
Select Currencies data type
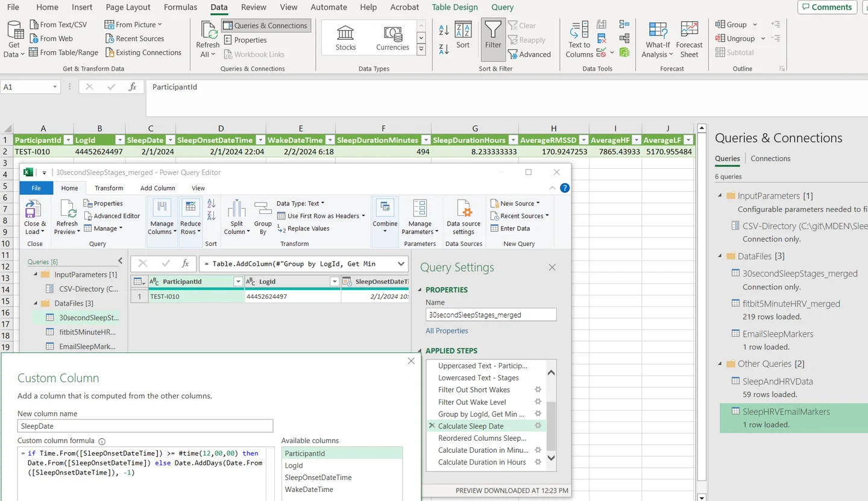pyautogui.click(x=392, y=37)
